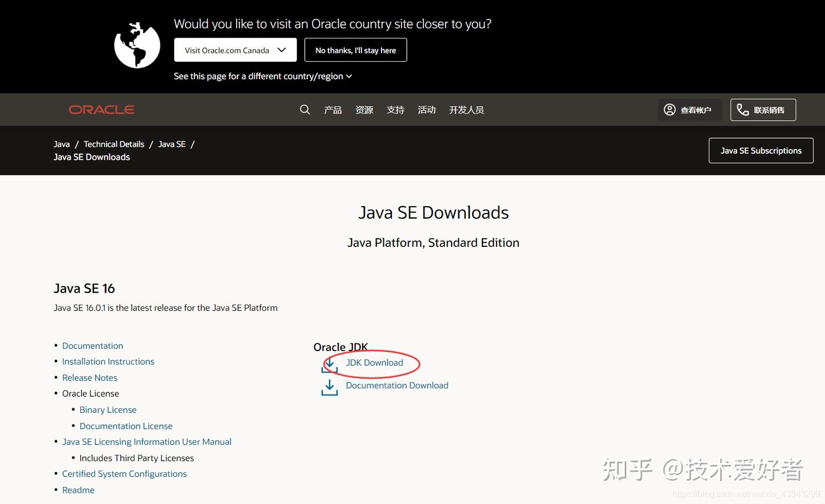The width and height of the screenshot is (825, 504).
Task: Open the 支持 menu
Action: [x=395, y=109]
